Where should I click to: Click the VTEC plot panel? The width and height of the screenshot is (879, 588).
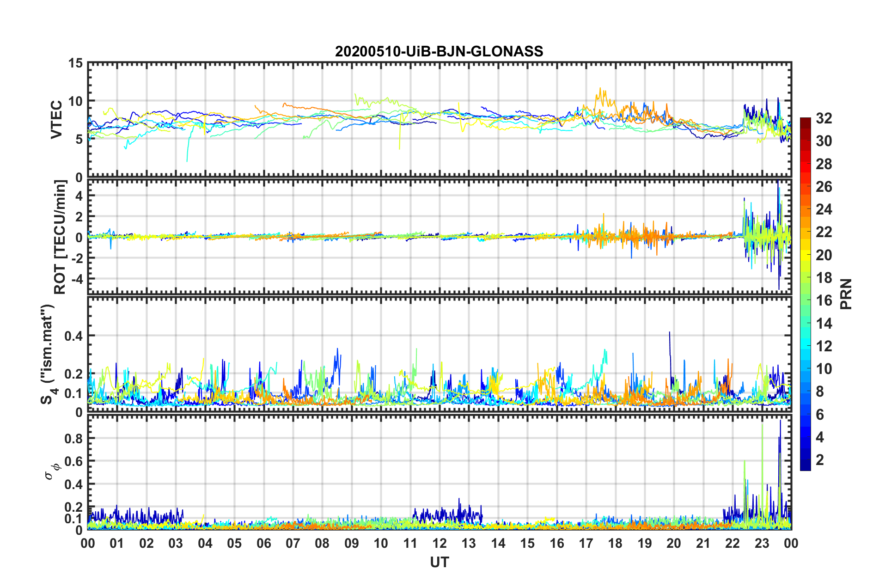click(x=439, y=120)
